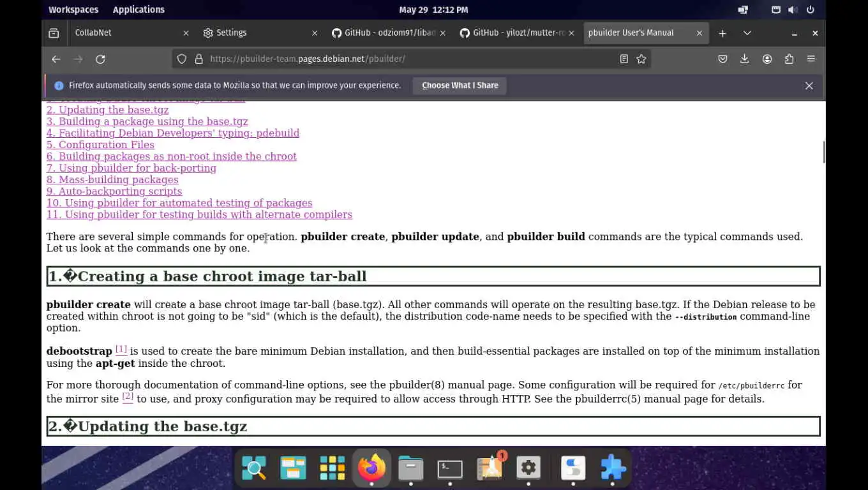This screenshot has height=490, width=868.
Task: Open the Terminal in the dock
Action: click(450, 468)
